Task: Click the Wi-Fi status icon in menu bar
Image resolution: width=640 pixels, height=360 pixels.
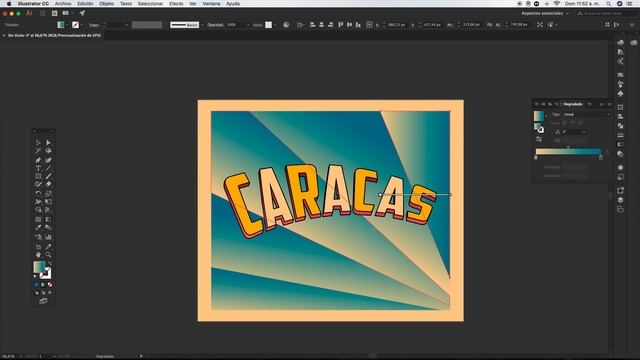Action: click(557, 3)
